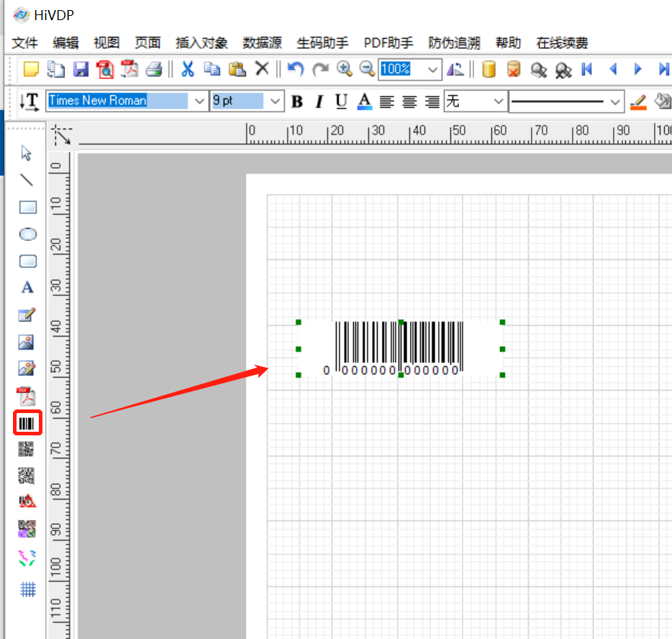This screenshot has width=672, height=639.
Task: Toggle italic formatting
Action: [319, 101]
